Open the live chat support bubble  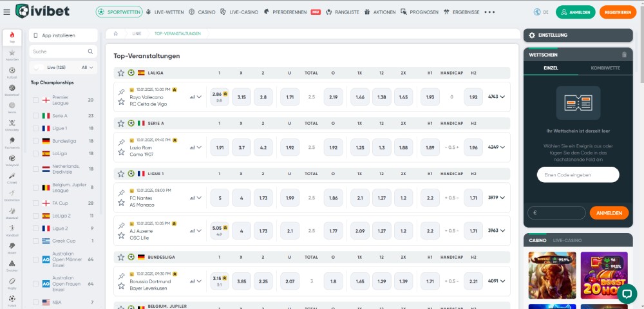coord(627,294)
